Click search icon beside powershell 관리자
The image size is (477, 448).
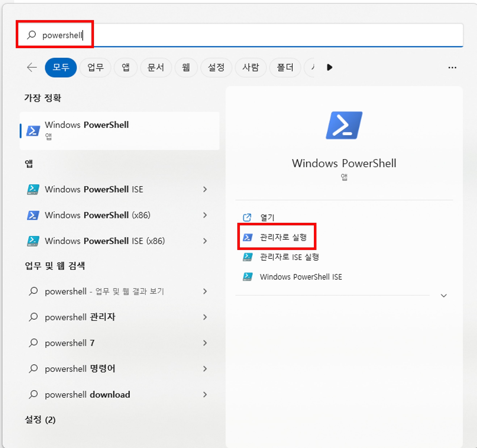click(33, 317)
